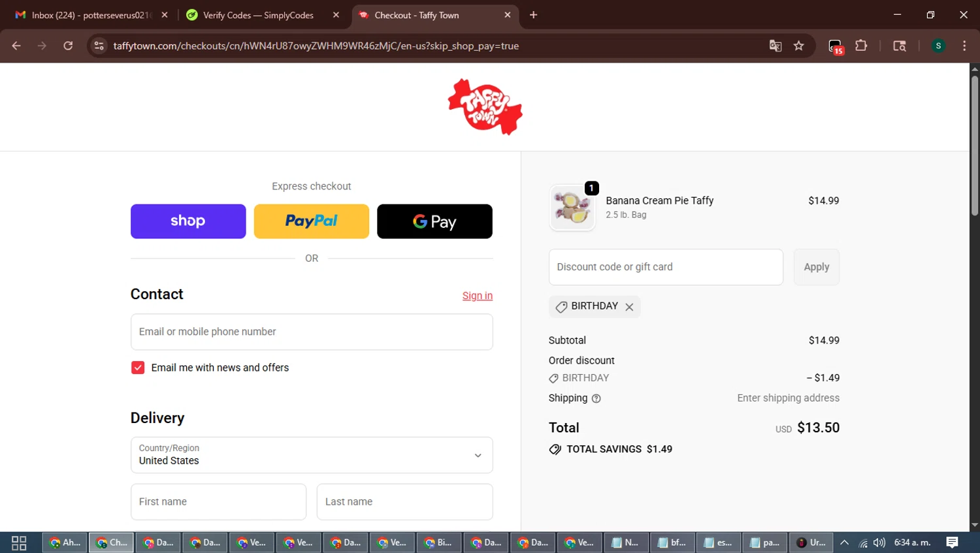Click the total savings tag icon
Image resolution: width=980 pixels, height=553 pixels.
(555, 449)
